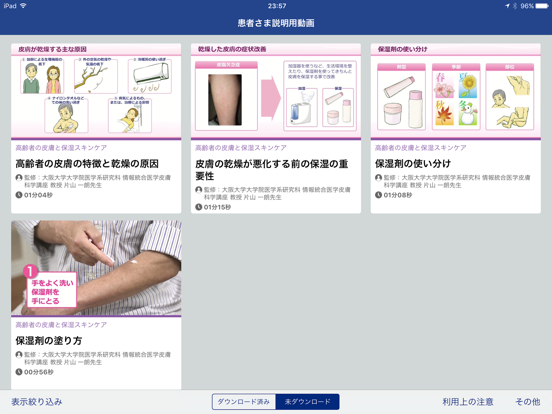Click the Wi-Fi icon in status bar
The image size is (552, 414).
coord(23,6)
